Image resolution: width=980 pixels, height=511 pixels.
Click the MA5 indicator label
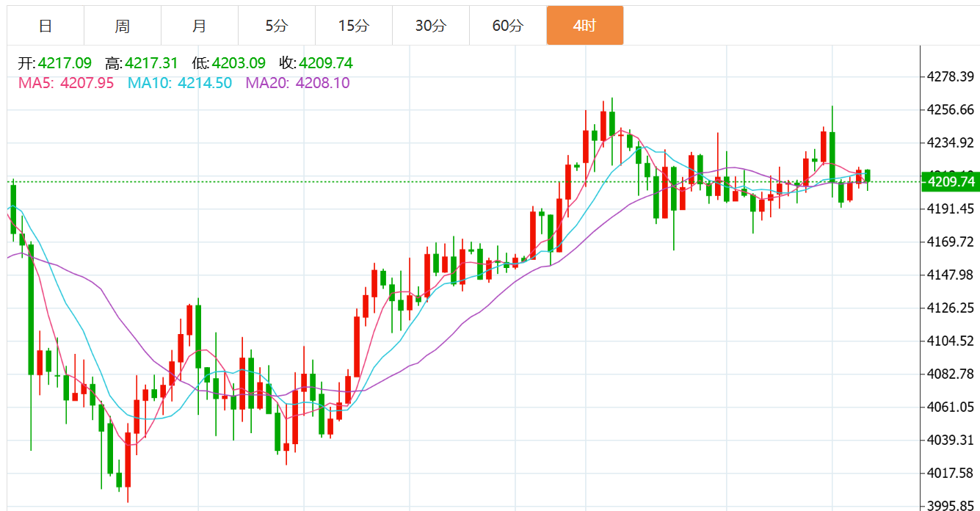point(66,83)
